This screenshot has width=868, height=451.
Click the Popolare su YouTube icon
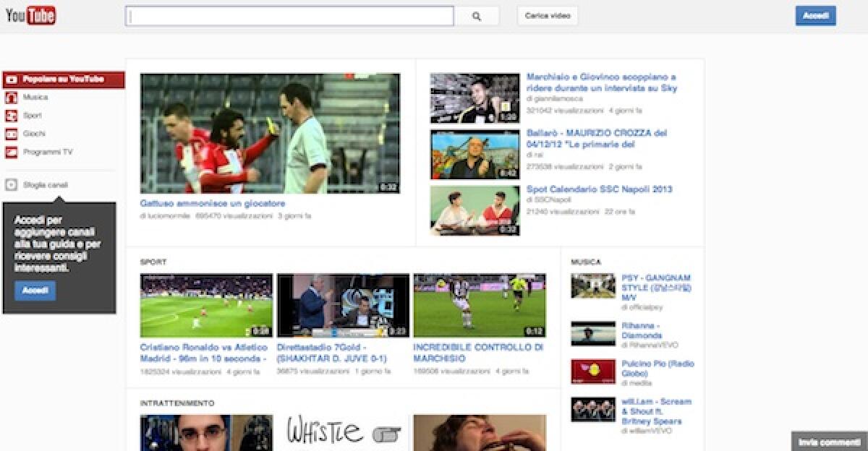11,80
